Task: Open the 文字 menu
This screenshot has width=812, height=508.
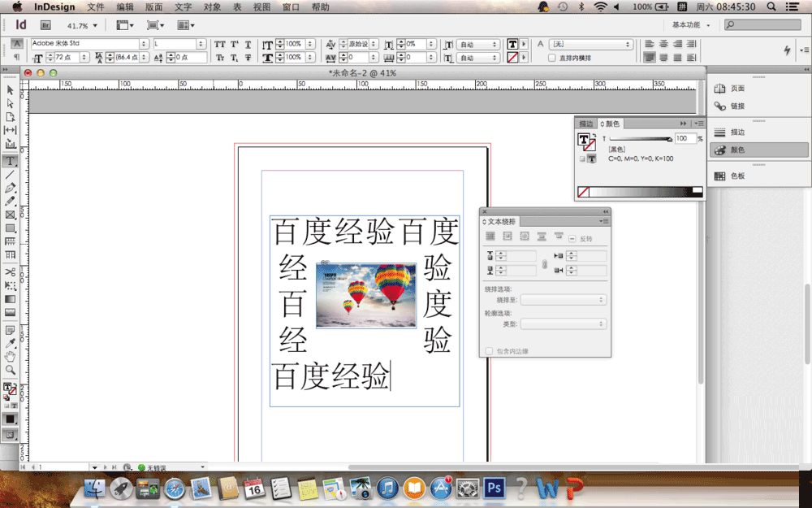Action: coord(184,7)
